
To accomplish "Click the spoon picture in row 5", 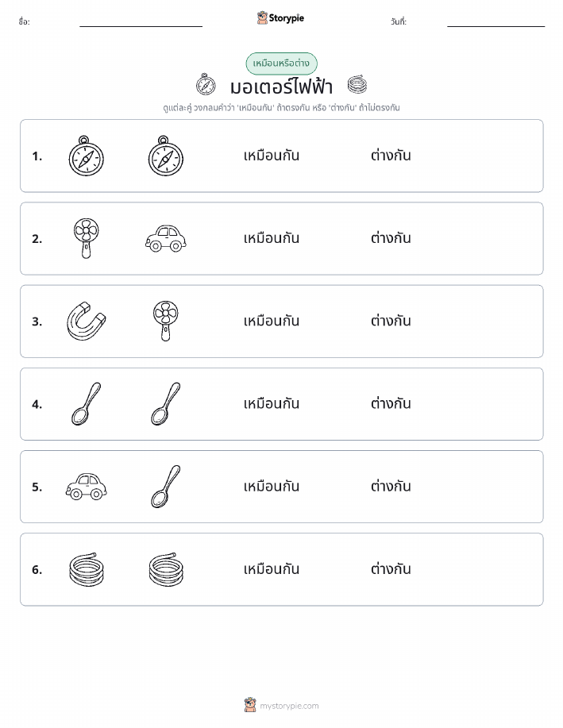I will 166,486.
